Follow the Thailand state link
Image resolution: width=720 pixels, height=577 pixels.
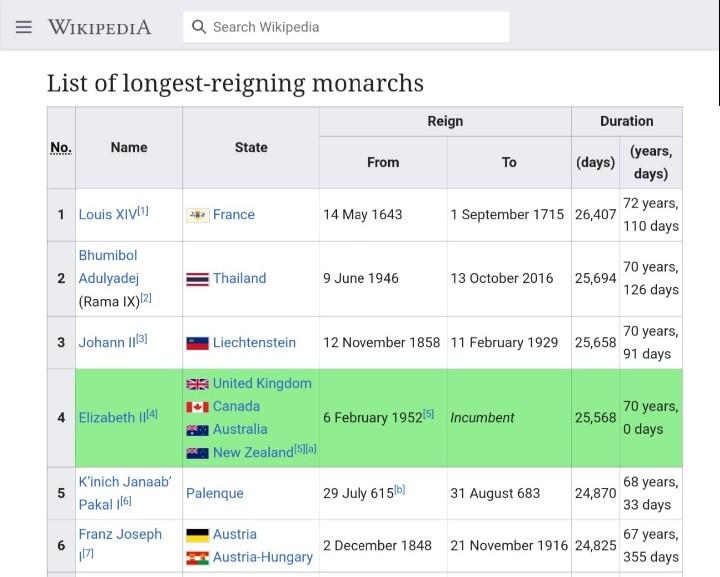tap(239, 278)
